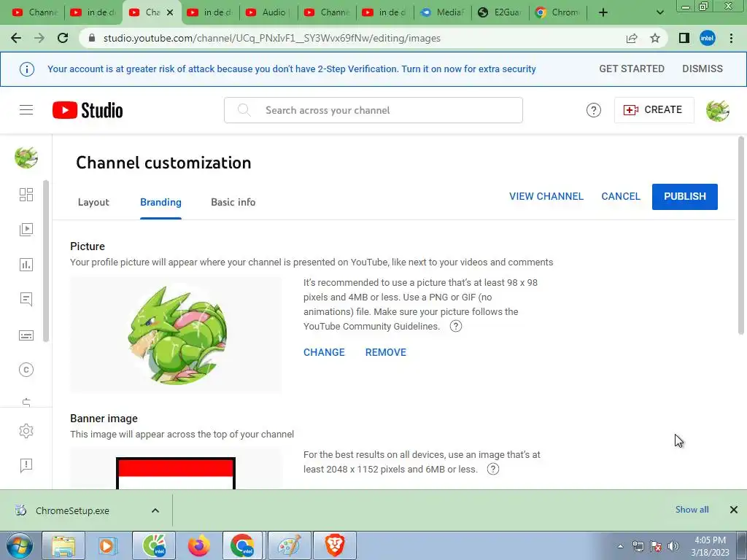Viewport: 747px width, 560px height.
Task: Focus the Search across your channel field
Action: 373,110
